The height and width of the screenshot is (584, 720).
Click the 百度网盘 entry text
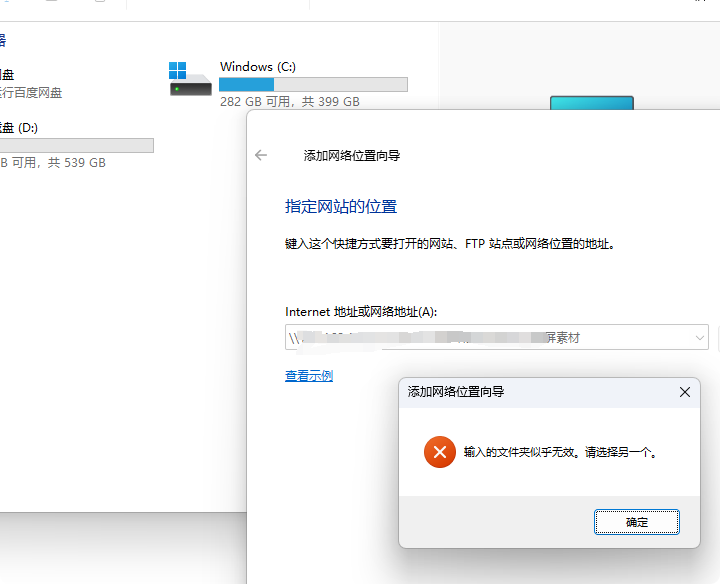click(x=31, y=93)
